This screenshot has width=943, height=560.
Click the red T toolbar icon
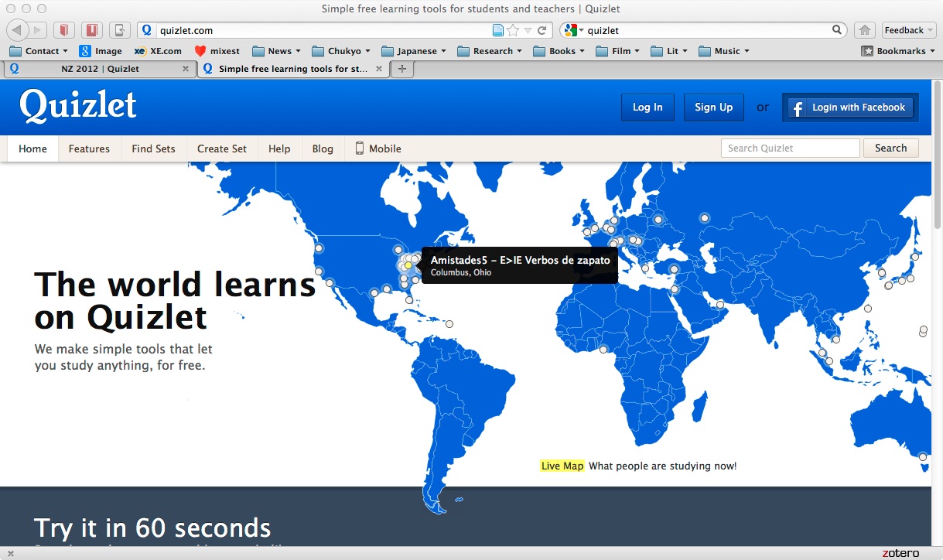pos(93,30)
